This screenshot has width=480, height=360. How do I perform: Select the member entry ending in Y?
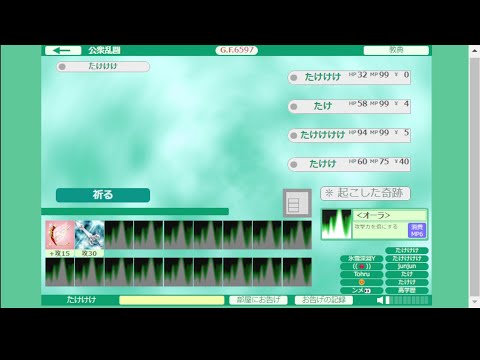pyautogui.click(x=362, y=258)
